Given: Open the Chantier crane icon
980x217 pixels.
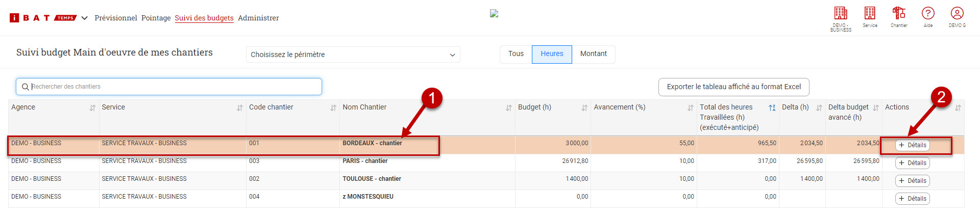Looking at the screenshot, I should (899, 14).
